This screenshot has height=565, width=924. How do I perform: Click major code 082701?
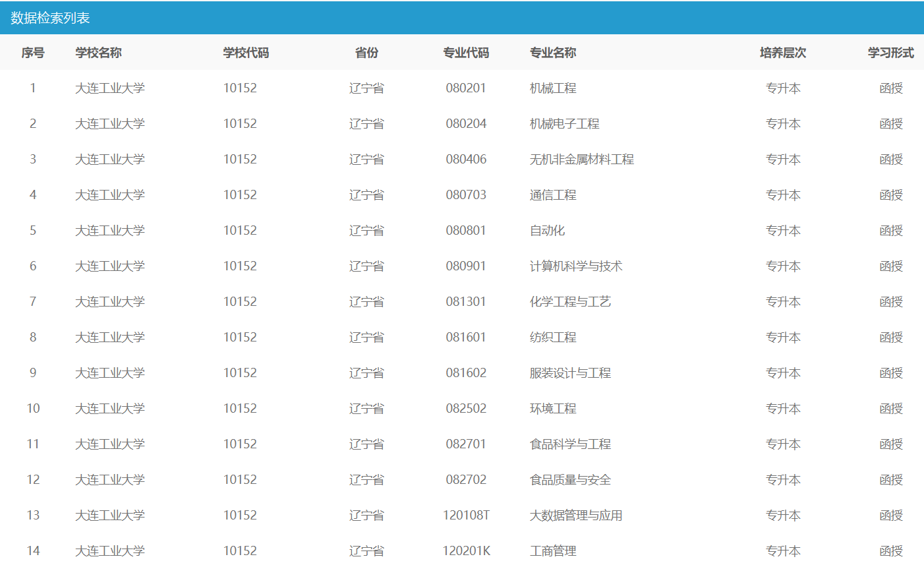click(x=466, y=444)
